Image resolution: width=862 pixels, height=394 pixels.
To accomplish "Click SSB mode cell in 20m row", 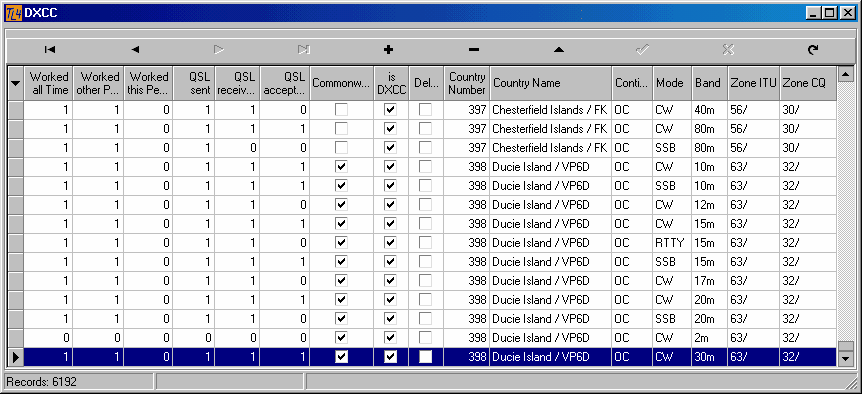I will (672, 319).
